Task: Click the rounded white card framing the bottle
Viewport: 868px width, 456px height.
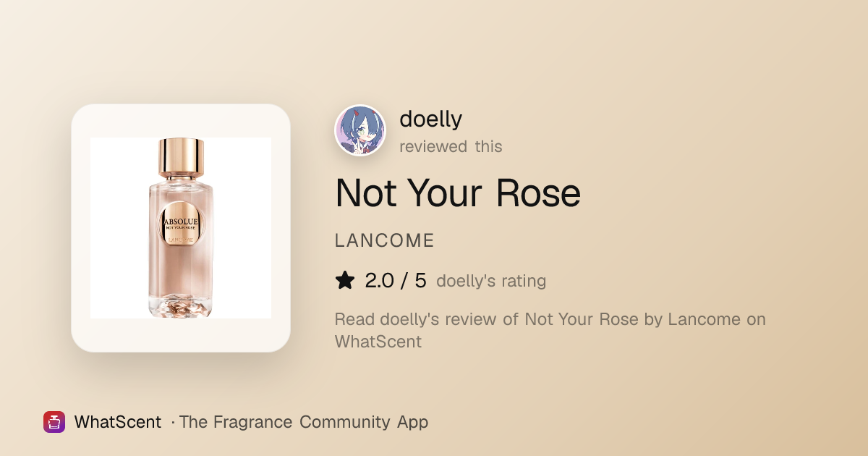Action: (x=181, y=228)
